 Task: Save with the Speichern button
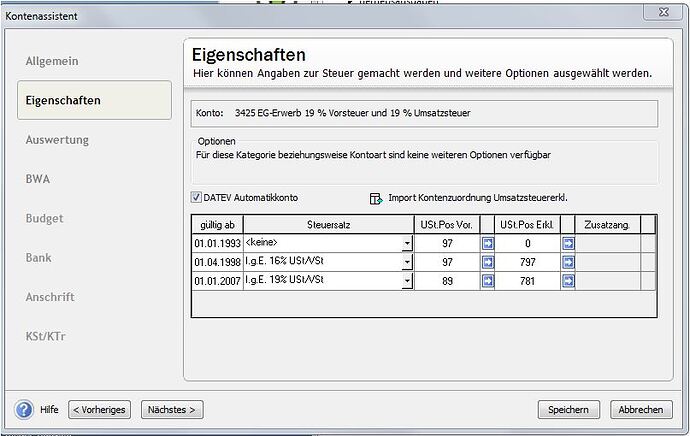click(569, 410)
